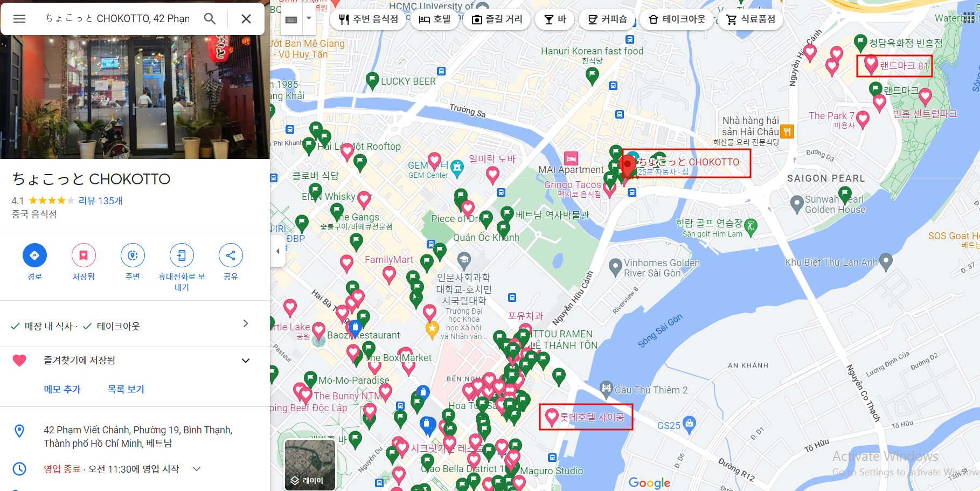This screenshot has height=491, width=980.
Task: Click The Park 7 heart pin
Action: pyautogui.click(x=863, y=120)
